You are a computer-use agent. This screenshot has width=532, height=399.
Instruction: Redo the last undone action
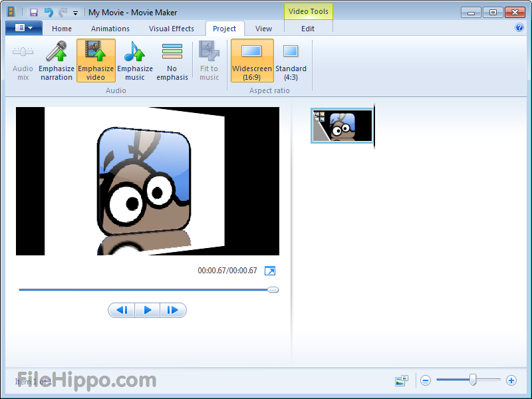63,13
